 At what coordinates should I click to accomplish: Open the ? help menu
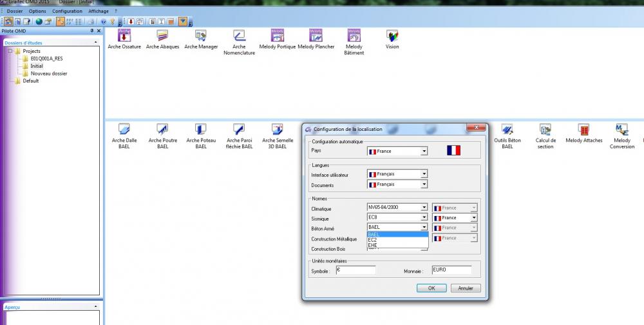pos(116,11)
